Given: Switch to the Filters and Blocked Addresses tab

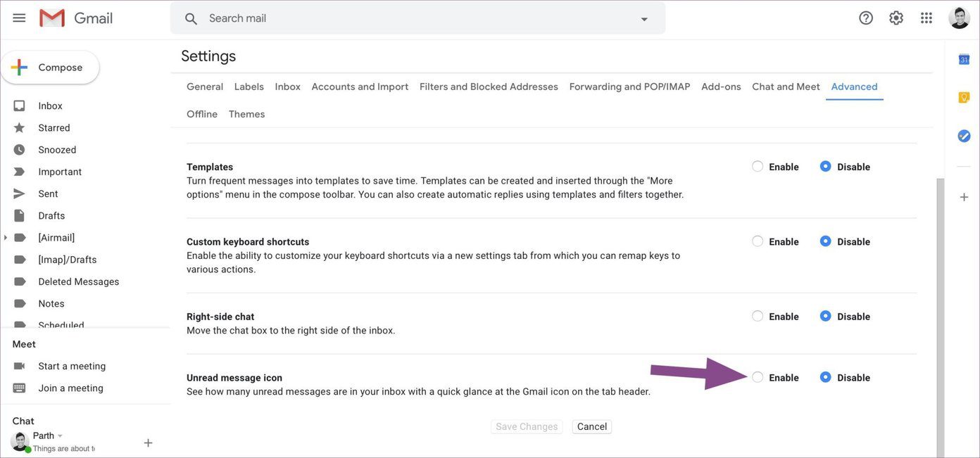Looking at the screenshot, I should click(x=489, y=87).
